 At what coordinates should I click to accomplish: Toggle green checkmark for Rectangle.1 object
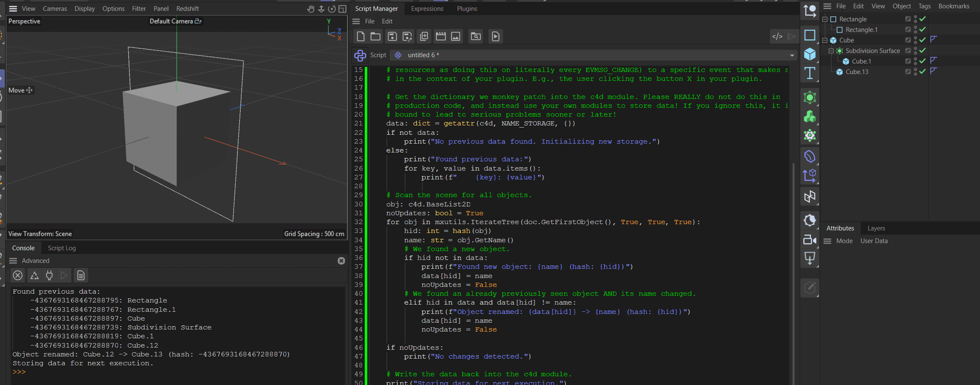(x=923, y=30)
